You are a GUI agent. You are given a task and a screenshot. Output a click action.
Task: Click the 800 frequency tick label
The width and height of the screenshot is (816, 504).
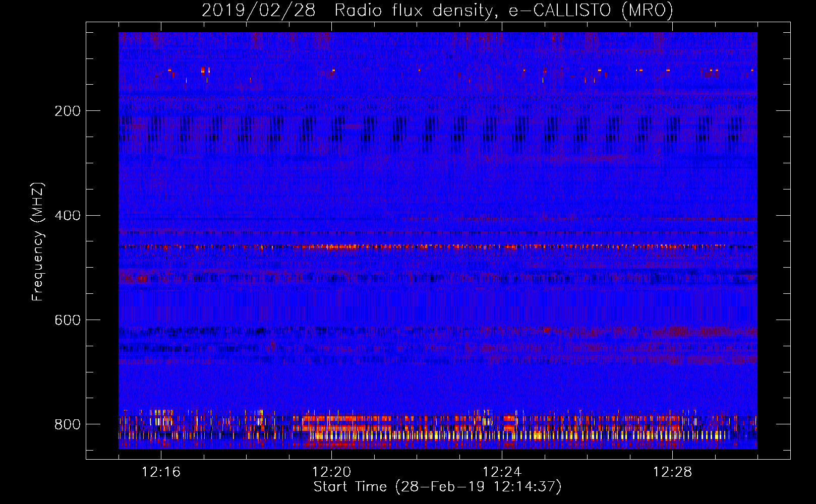pyautogui.click(x=68, y=424)
